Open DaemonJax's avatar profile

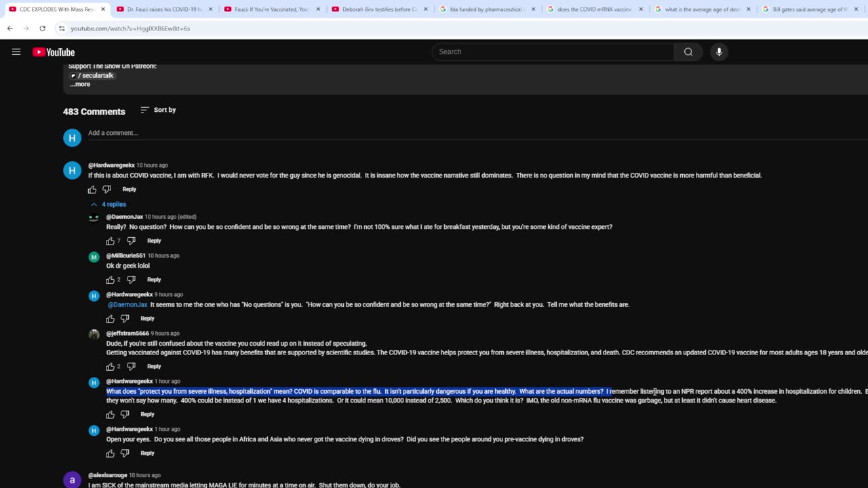click(94, 218)
